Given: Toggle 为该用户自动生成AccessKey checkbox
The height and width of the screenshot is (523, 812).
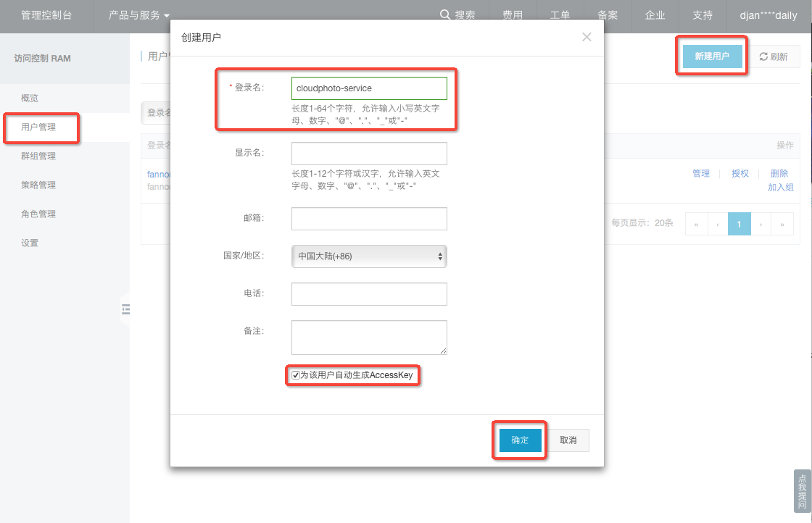Looking at the screenshot, I should pyautogui.click(x=296, y=375).
